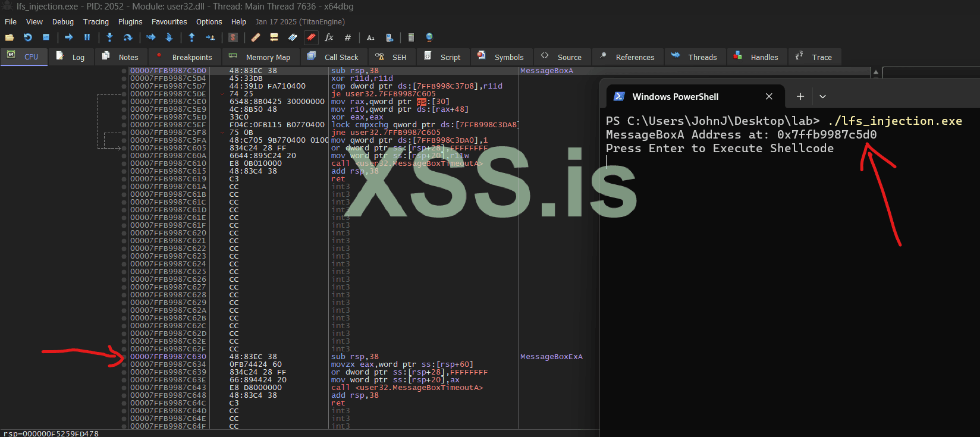Image resolution: width=980 pixels, height=437 pixels.
Task: Select address row 00007FFB9987C5D4
Action: (168, 78)
